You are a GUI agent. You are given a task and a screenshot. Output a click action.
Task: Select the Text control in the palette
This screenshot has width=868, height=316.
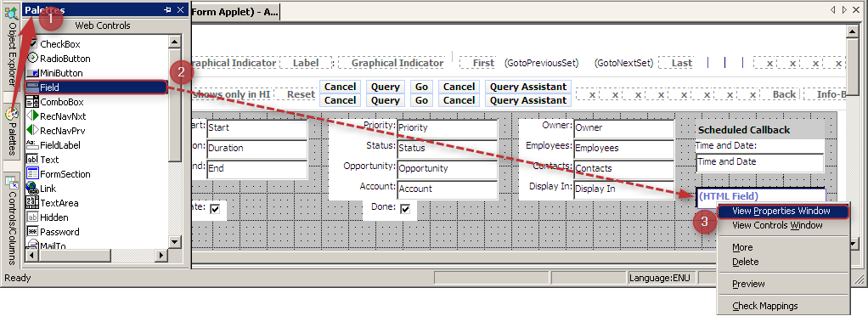coord(49,160)
